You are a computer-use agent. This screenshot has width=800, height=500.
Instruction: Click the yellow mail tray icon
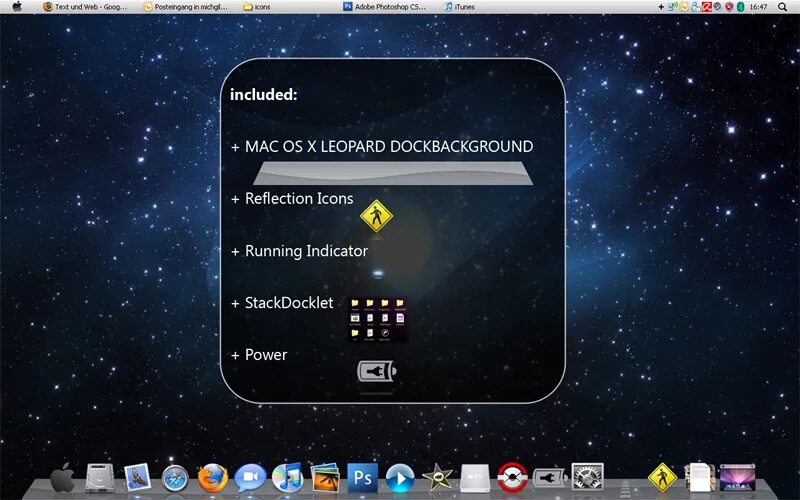pyautogui.click(x=684, y=7)
